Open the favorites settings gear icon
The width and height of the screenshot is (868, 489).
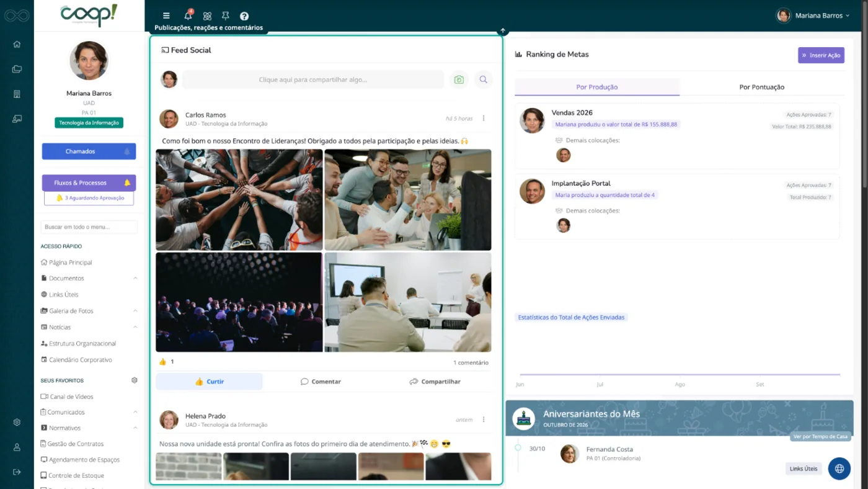click(135, 380)
